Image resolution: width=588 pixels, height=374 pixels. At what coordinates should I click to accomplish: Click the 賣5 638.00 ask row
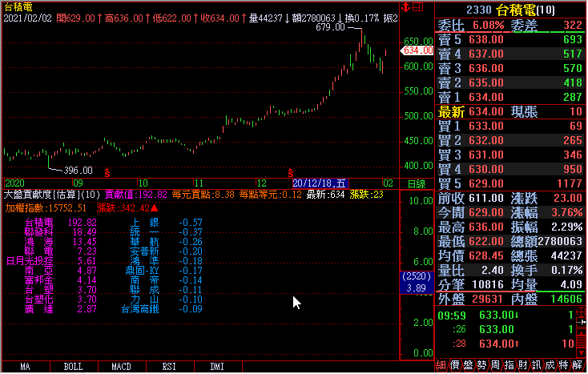coord(510,39)
